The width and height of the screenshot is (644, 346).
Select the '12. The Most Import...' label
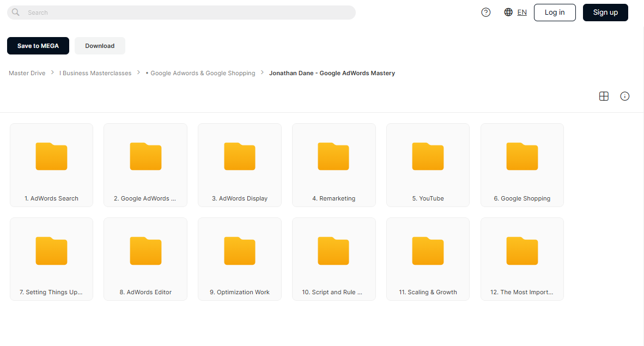point(521,292)
